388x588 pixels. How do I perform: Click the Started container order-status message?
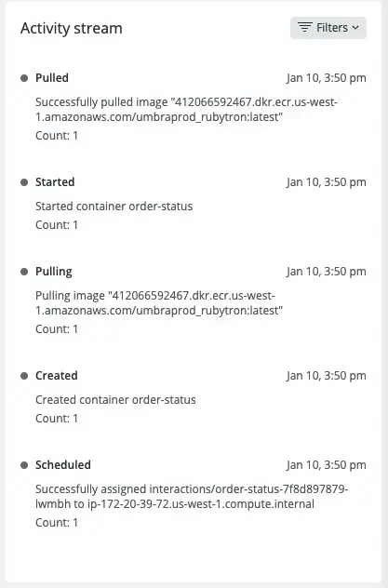coord(114,207)
